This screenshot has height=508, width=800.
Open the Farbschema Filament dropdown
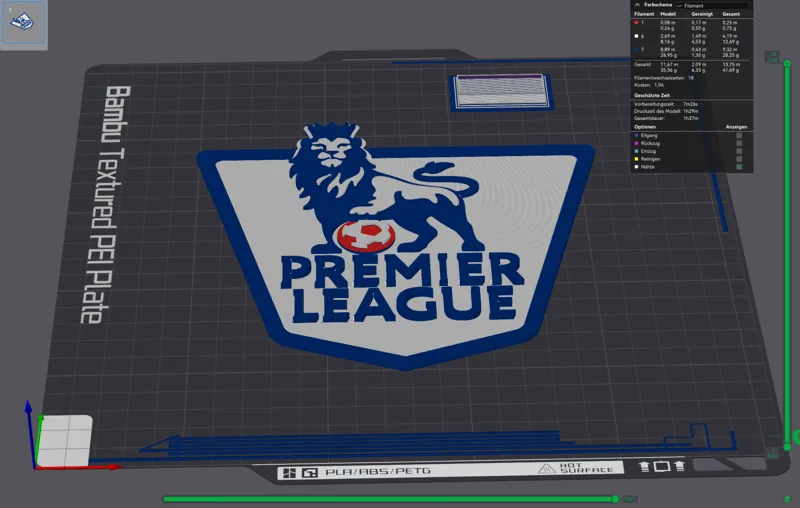[712, 6]
